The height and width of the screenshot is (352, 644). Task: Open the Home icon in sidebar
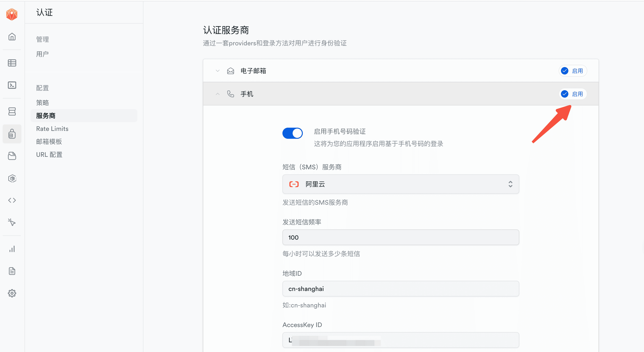pos(12,37)
